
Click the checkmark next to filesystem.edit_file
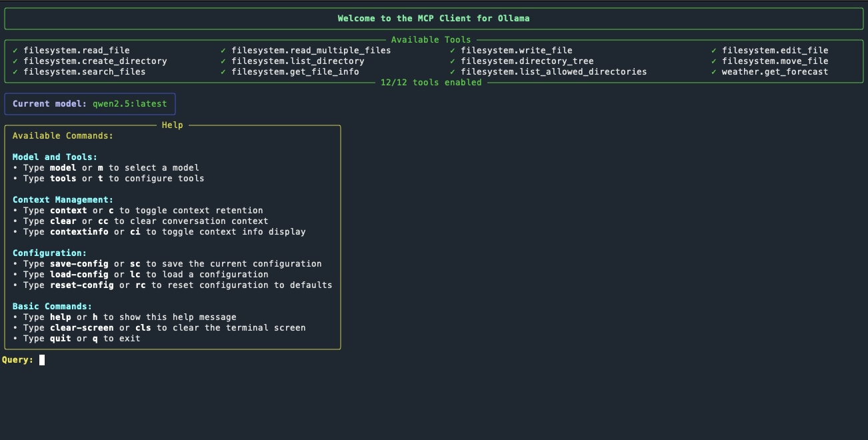[714, 51]
